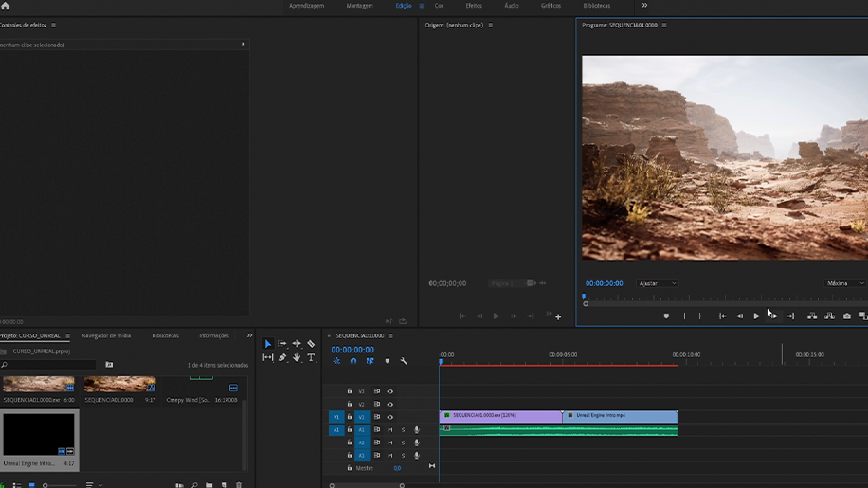This screenshot has height=488, width=868.
Task: Expand the overflow workspaces chevron
Action: point(644,6)
